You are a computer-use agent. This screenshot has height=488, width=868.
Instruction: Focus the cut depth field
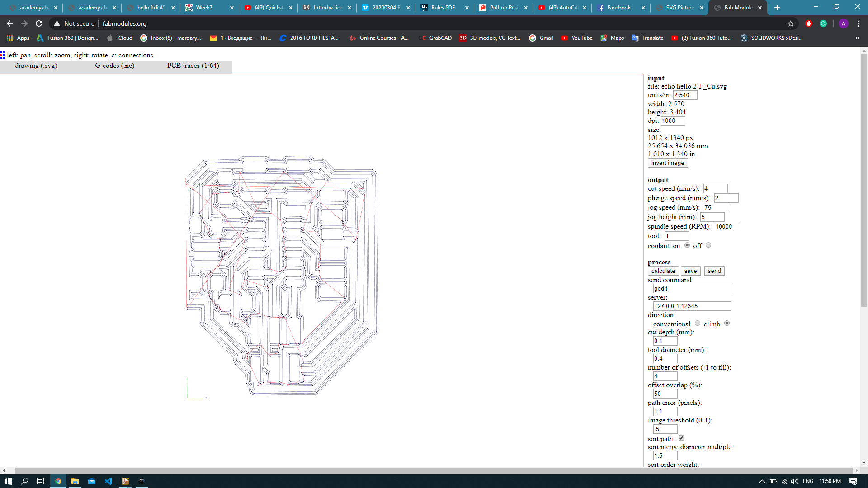click(x=665, y=341)
